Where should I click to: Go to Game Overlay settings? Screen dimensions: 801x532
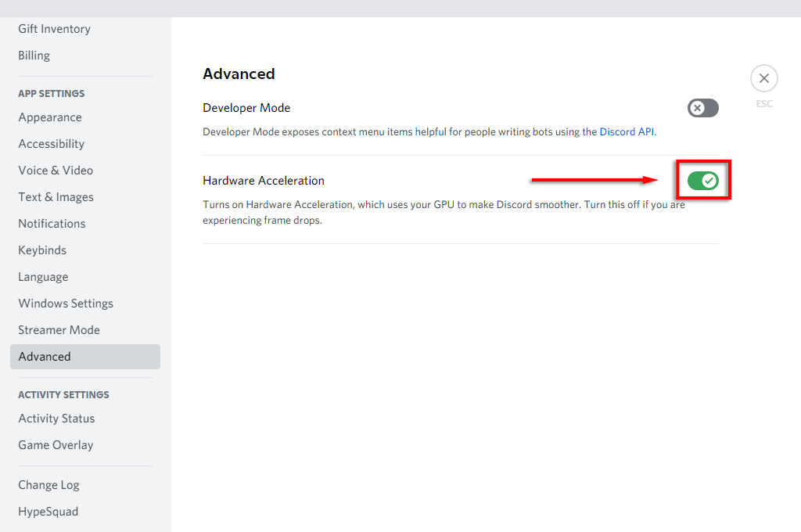56,445
